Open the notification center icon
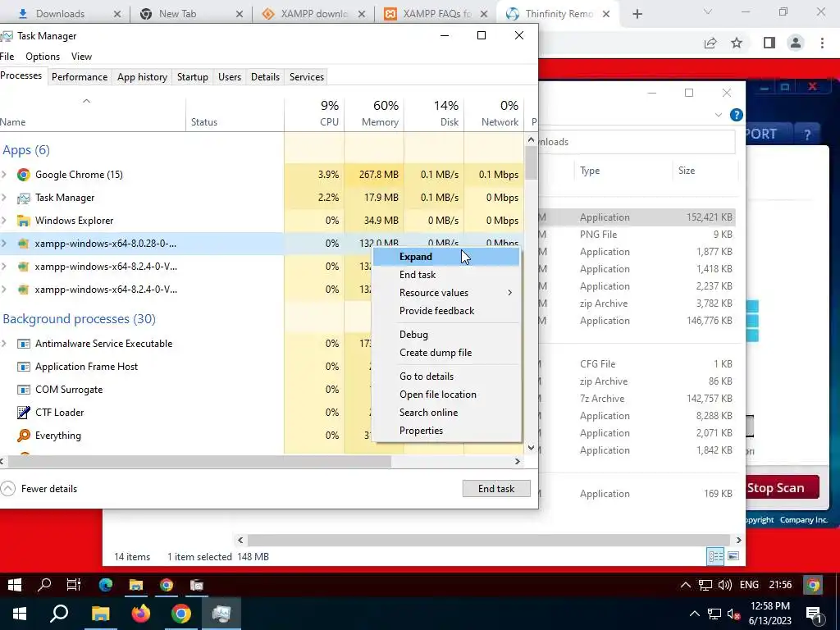This screenshot has width=840, height=630. click(x=813, y=614)
